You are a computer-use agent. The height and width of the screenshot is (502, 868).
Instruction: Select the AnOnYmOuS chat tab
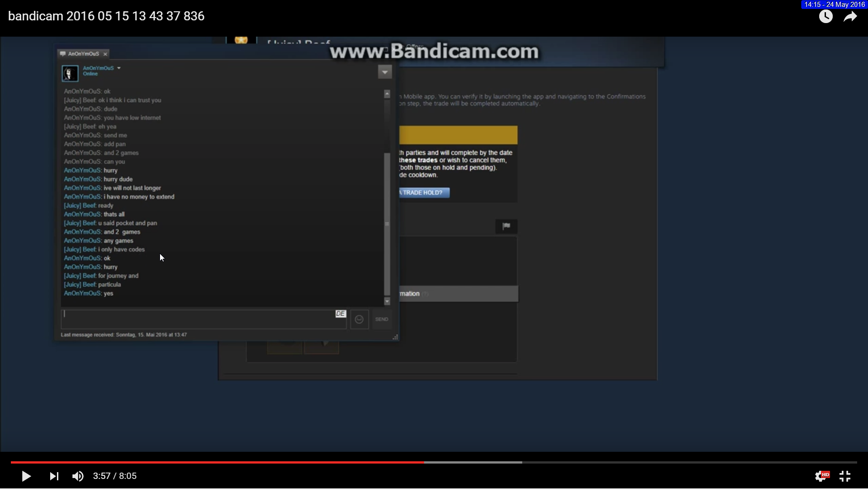(x=83, y=54)
